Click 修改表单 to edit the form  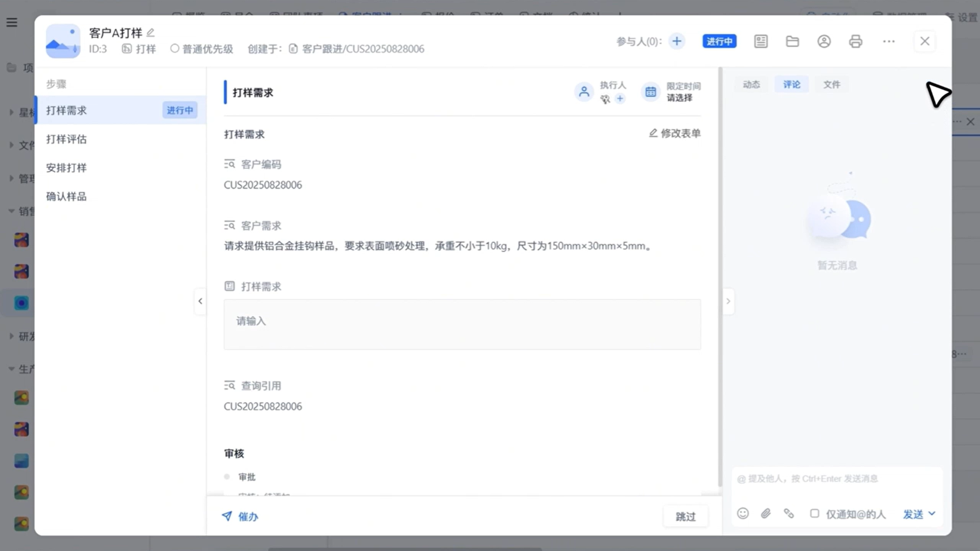pyautogui.click(x=675, y=133)
